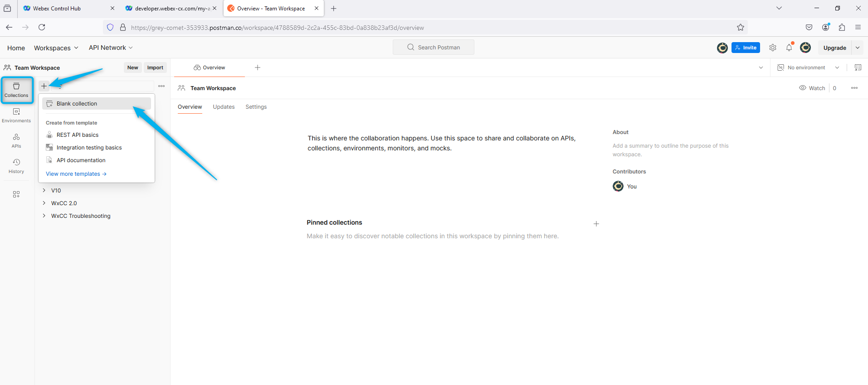Select the REST API basics template

coord(97,135)
